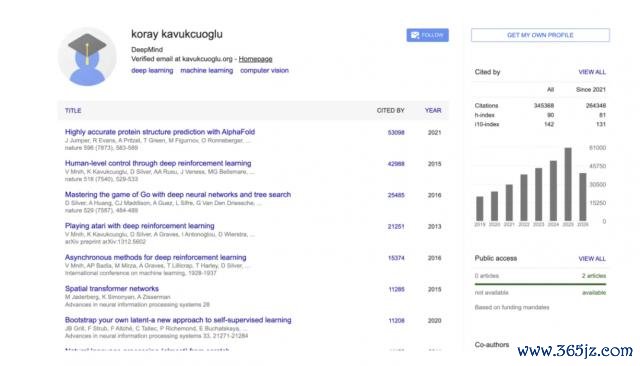Click the 2026 bar in citation chart
The height and width of the screenshot is (366, 640).
click(582, 197)
